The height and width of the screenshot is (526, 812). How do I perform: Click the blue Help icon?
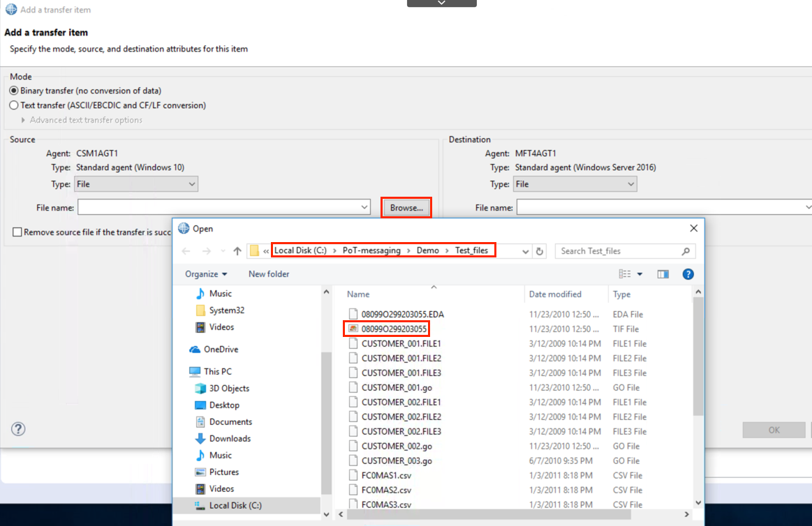pyautogui.click(x=688, y=274)
